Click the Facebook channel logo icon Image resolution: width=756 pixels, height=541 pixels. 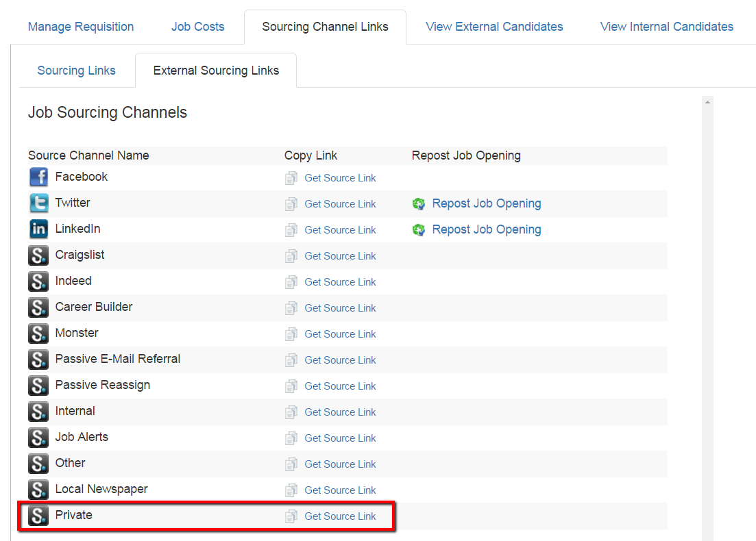(x=38, y=177)
